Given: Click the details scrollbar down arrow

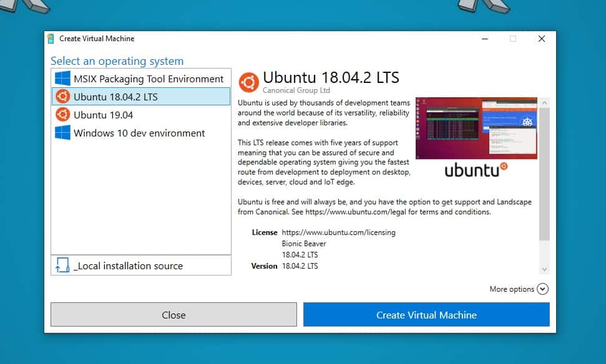Looking at the screenshot, I should pyautogui.click(x=544, y=269).
